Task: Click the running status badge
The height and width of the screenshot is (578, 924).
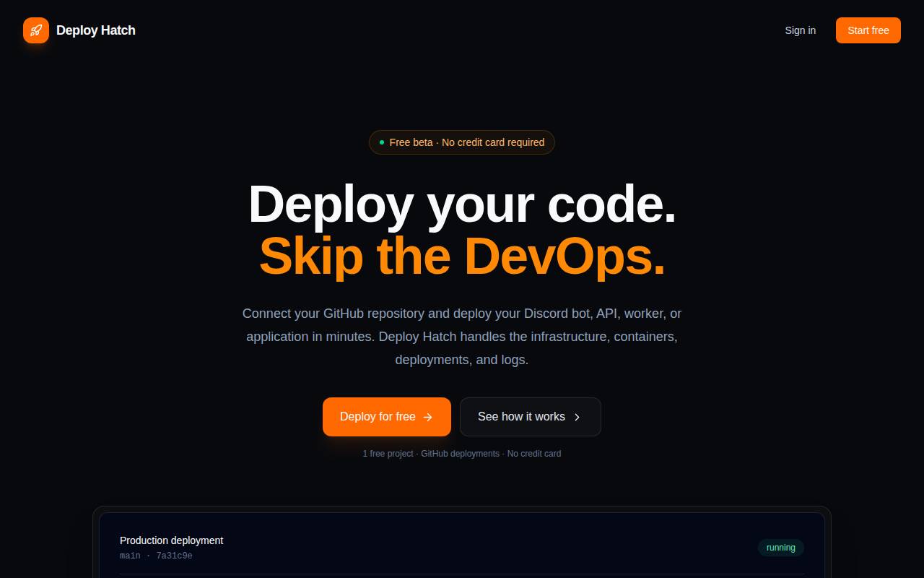Action: point(781,548)
